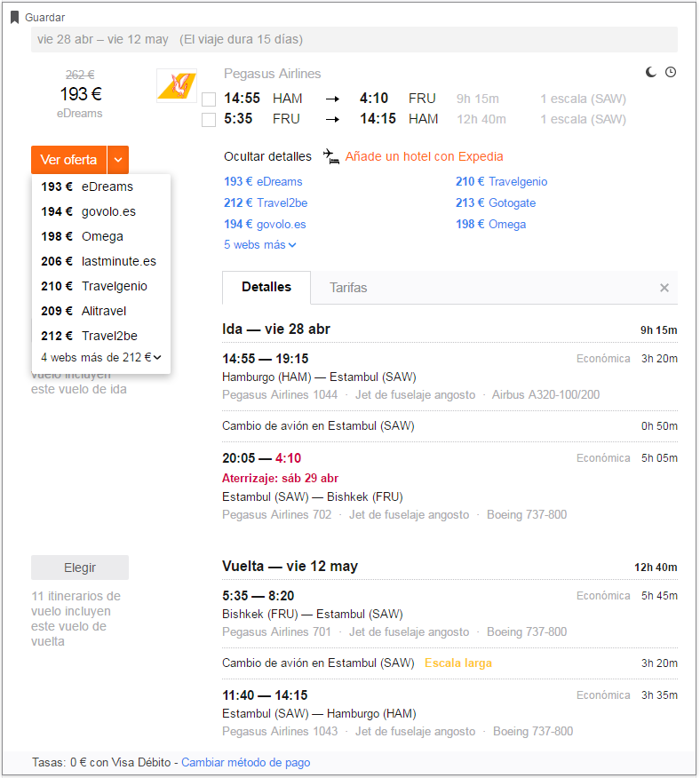The height and width of the screenshot is (778, 700).
Task: Open Cambiar método de pago link
Action: pos(246,762)
